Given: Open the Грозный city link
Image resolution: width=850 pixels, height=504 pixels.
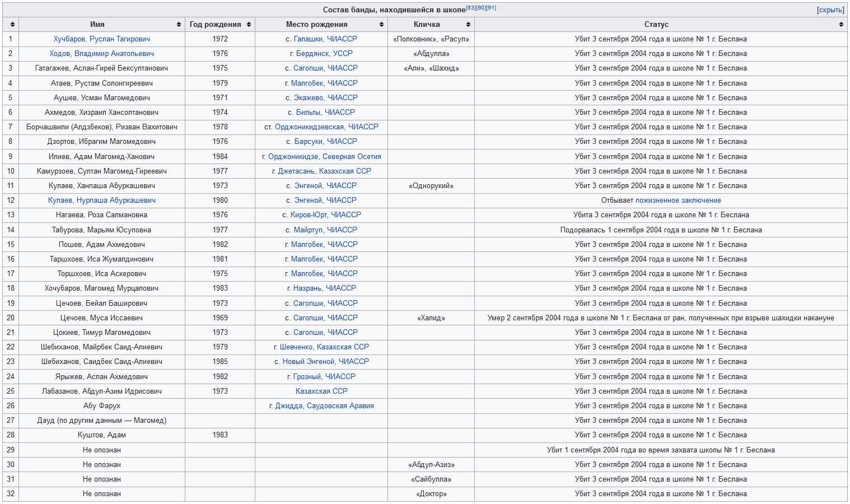Looking at the screenshot, I should pyautogui.click(x=307, y=377).
